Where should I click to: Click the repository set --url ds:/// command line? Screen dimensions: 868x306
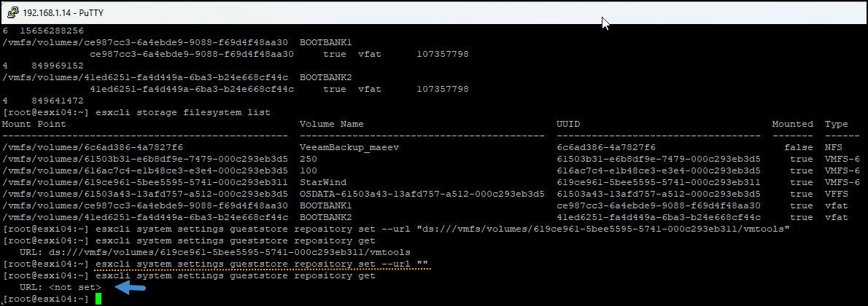tap(442, 229)
